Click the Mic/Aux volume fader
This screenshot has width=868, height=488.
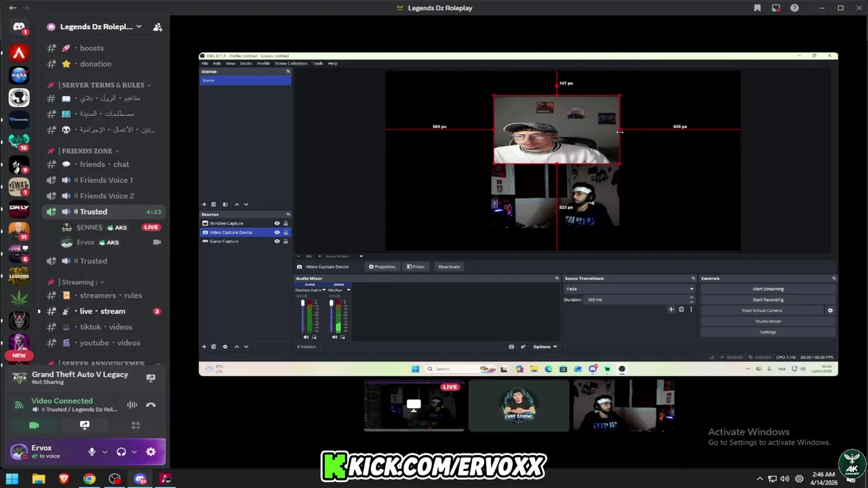point(332,315)
